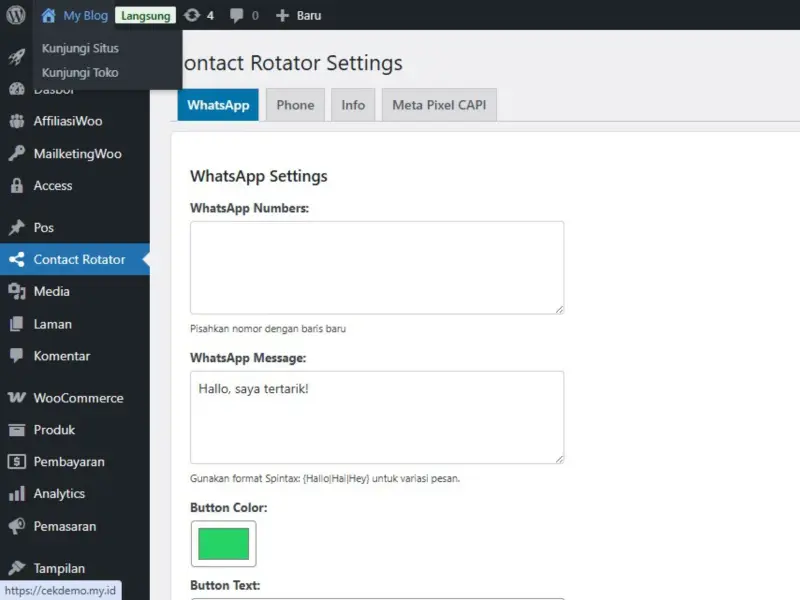800x600 pixels.
Task: Click the Contact Rotator share icon
Action: 16,260
